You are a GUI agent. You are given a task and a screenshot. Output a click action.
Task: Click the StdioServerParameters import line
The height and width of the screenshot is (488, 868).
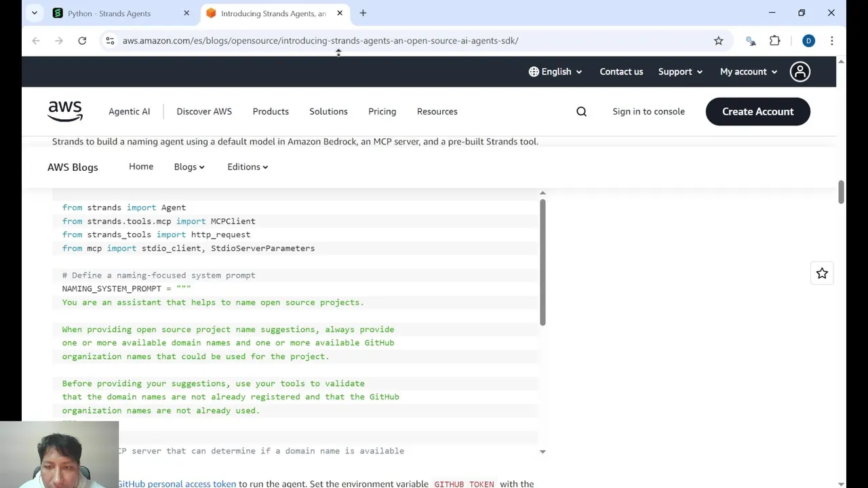(x=189, y=248)
